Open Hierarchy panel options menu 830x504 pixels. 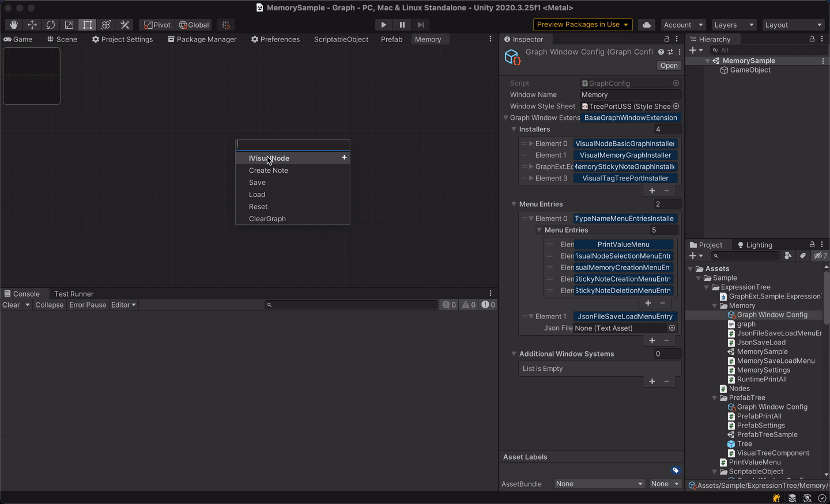click(x=822, y=39)
